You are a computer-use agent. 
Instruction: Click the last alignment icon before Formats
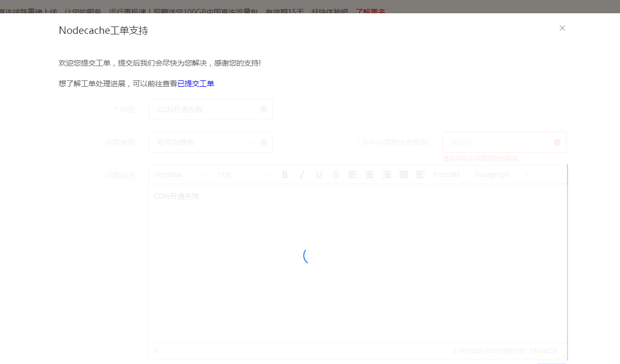[421, 175]
